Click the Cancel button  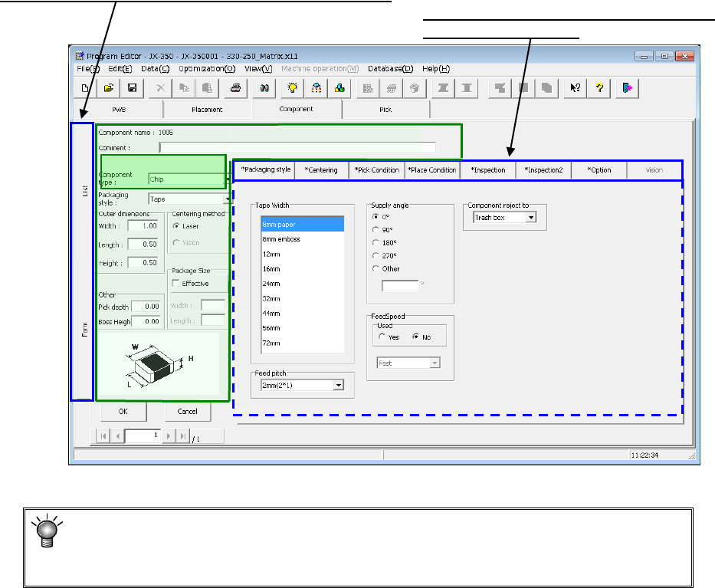point(187,412)
